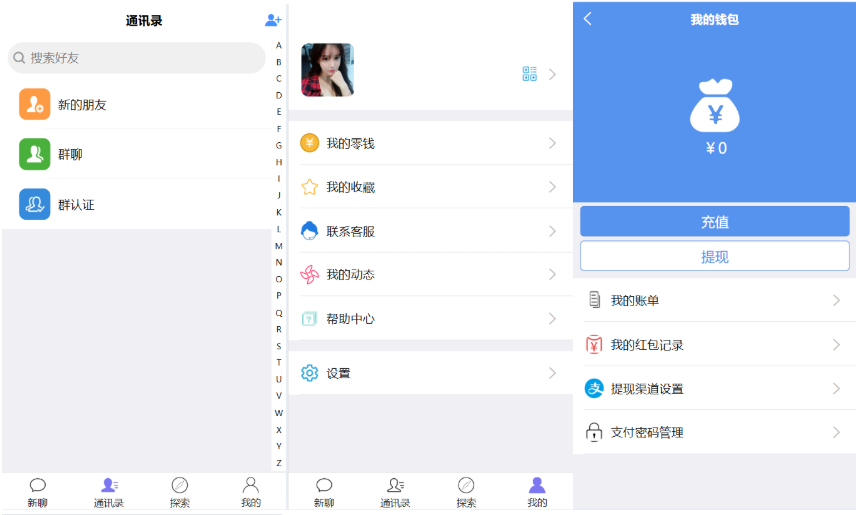Select 帮助中心 text label
856x515 pixels.
(350, 319)
